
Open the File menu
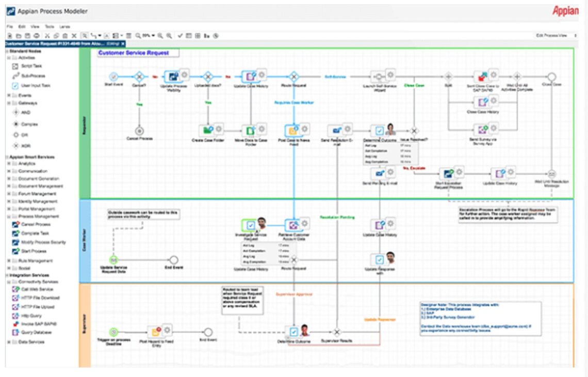[9, 26]
